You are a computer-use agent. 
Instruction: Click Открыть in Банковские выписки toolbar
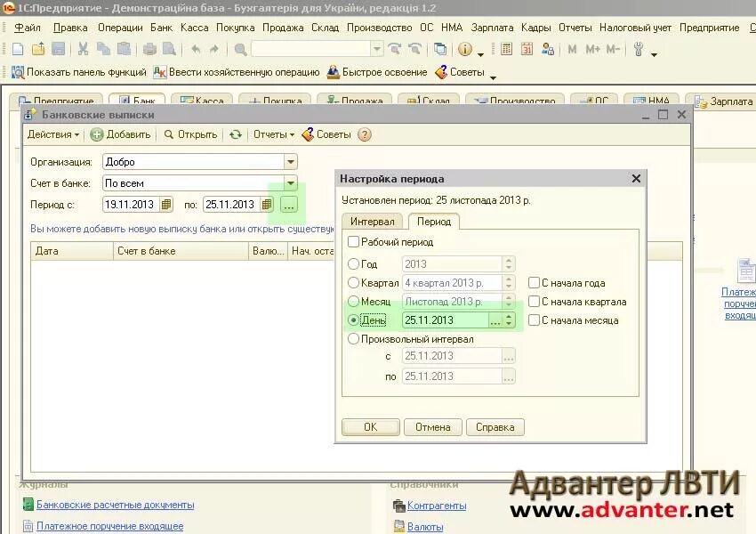tap(190, 134)
